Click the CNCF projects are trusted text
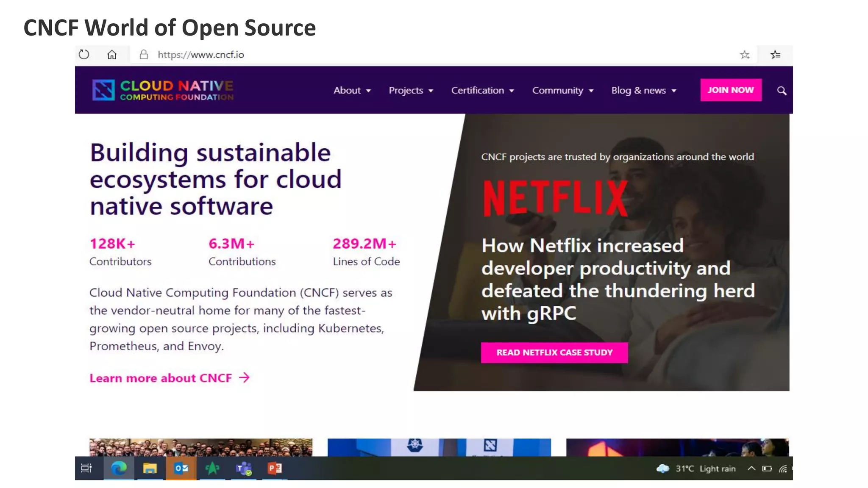Viewport: 868px width, 488px height. pos(618,157)
